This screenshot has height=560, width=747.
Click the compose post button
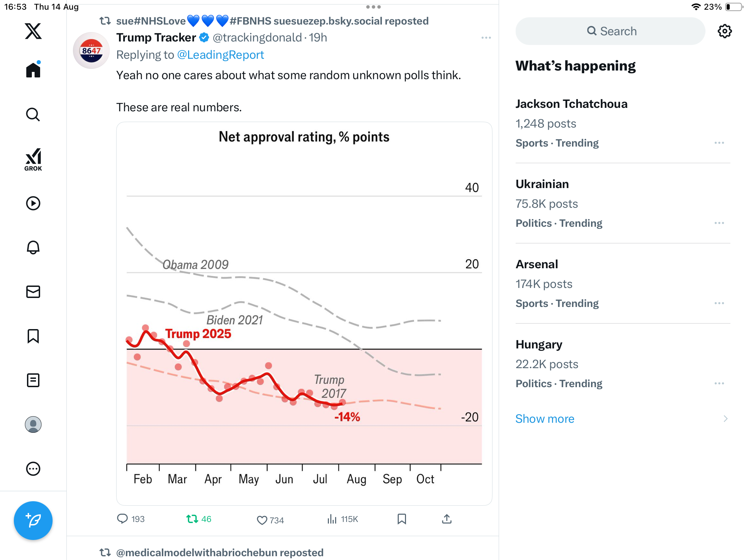(33, 520)
